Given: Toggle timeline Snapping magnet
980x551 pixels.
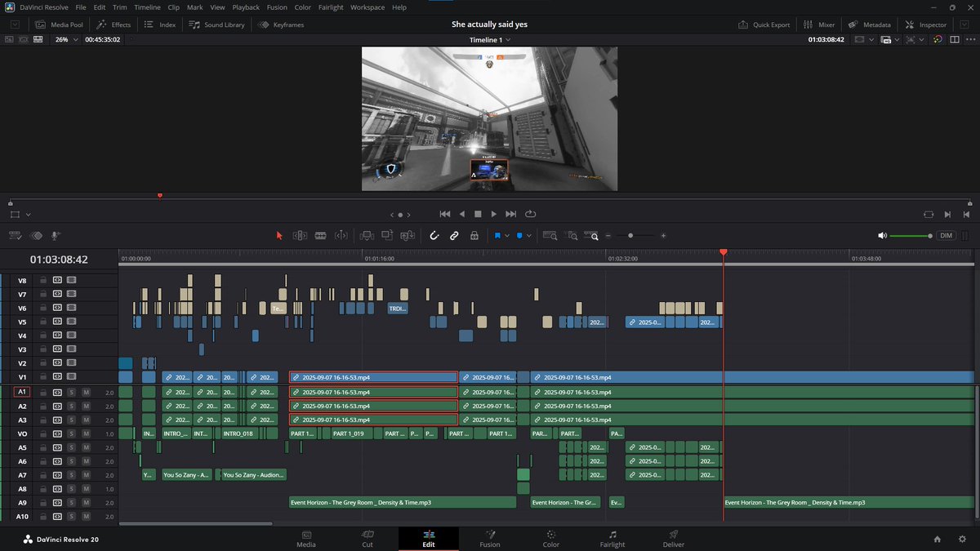Looking at the screenshot, I should click(x=434, y=235).
